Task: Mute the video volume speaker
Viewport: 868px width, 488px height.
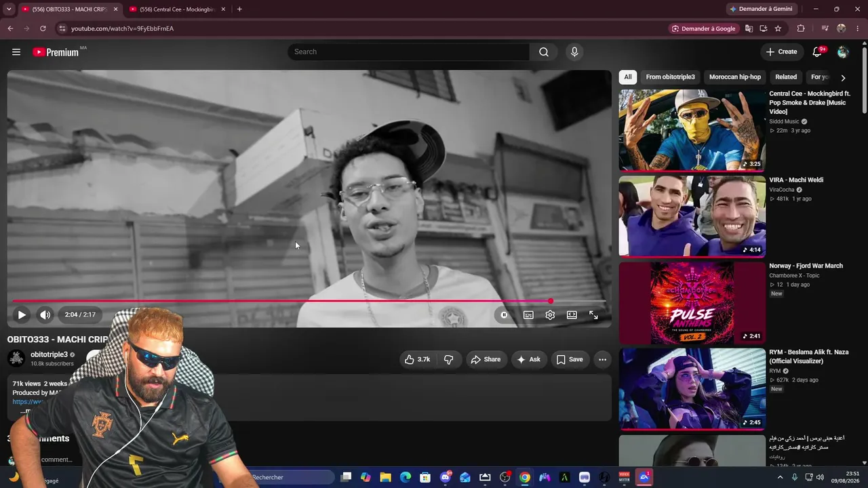Action: [45, 314]
